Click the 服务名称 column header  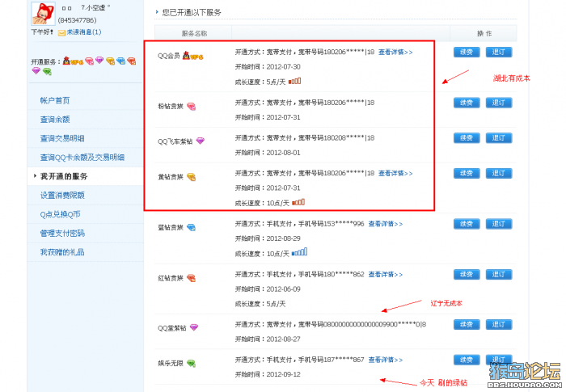click(x=194, y=34)
